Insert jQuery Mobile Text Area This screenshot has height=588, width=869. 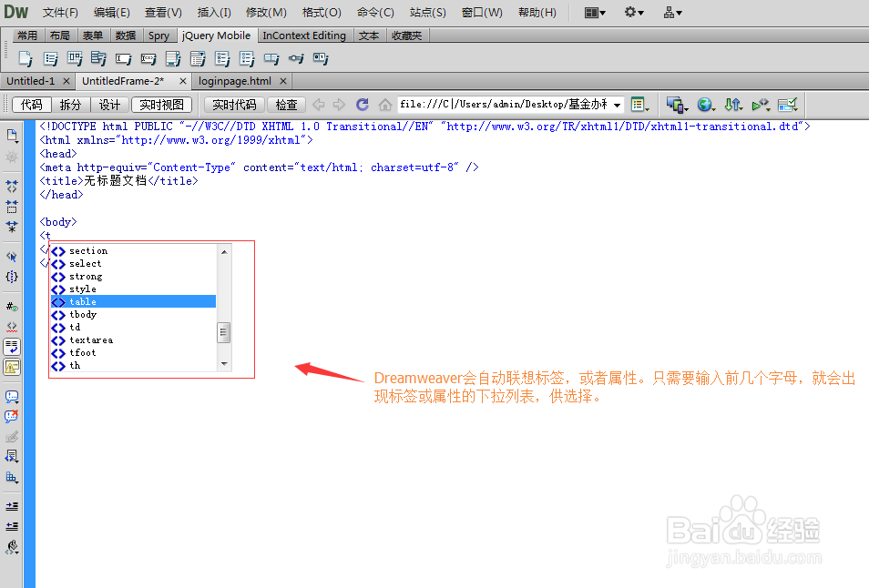tap(173, 58)
